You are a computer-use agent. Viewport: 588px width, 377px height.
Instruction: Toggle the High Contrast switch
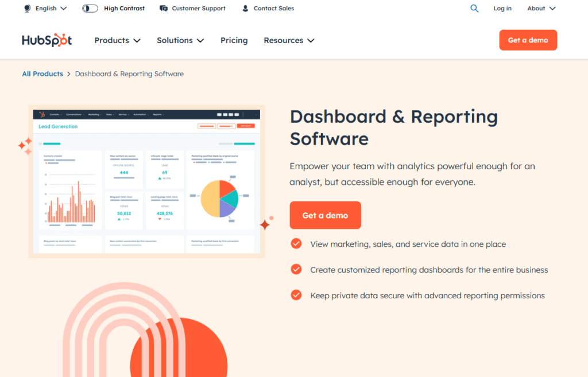[90, 8]
